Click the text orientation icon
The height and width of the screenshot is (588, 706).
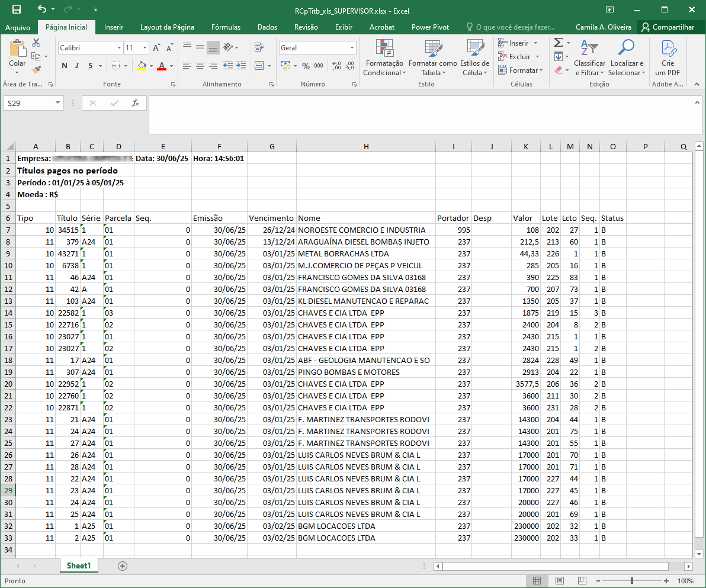(228, 47)
